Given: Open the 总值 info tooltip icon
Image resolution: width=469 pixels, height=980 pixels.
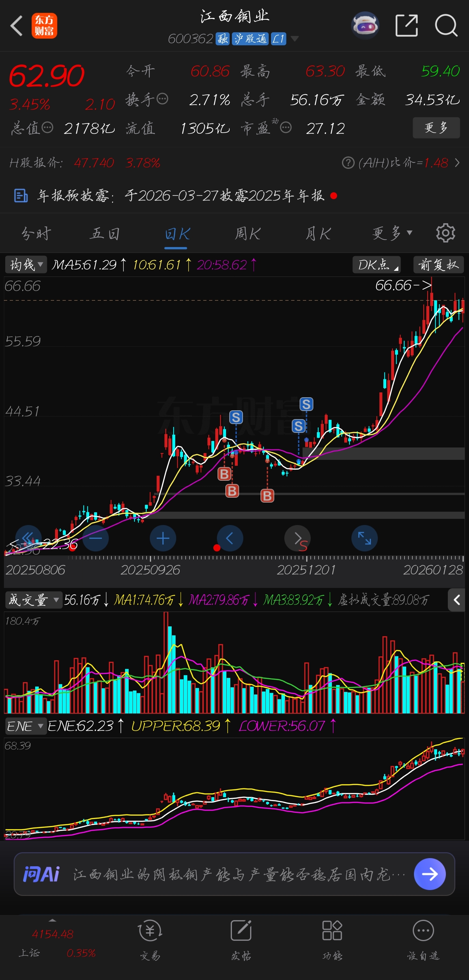Looking at the screenshot, I should (47, 128).
